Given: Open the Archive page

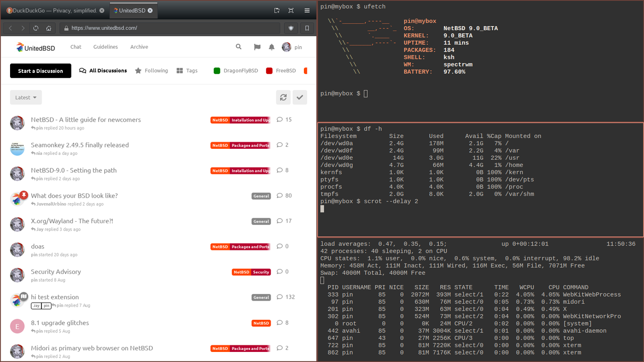Looking at the screenshot, I should click(x=139, y=47).
